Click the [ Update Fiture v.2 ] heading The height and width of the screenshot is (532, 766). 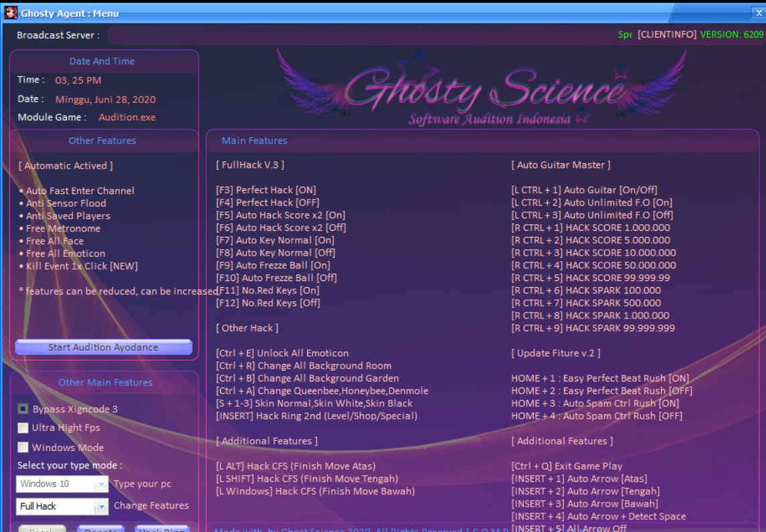tap(556, 353)
